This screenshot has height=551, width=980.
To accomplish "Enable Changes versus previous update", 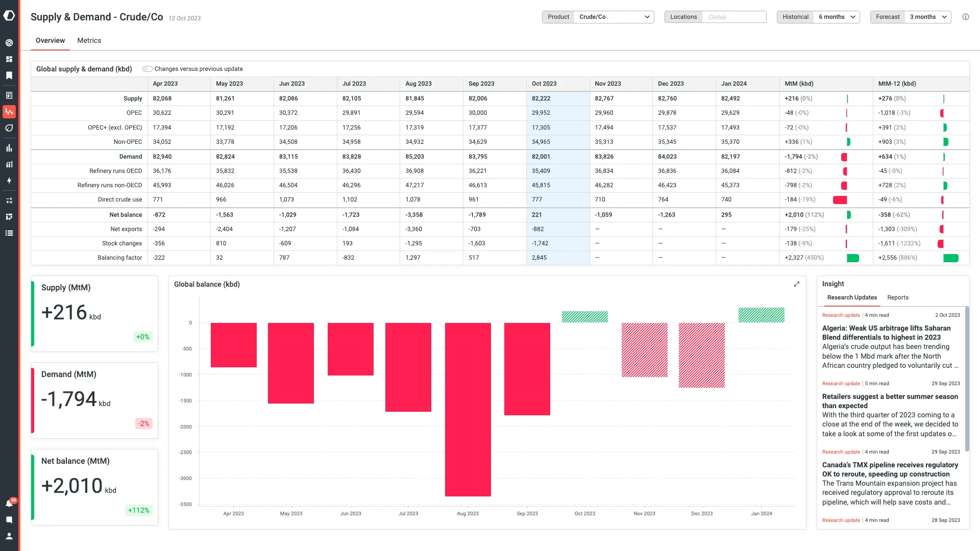I will [148, 69].
